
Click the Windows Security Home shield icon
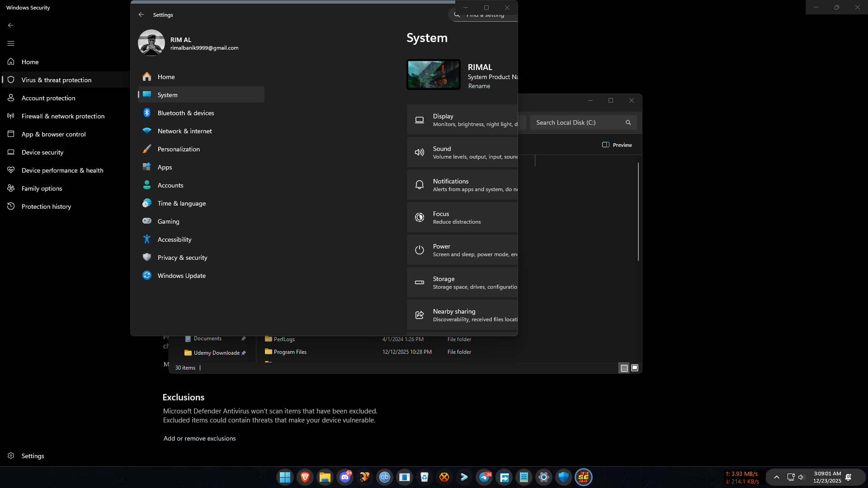[x=11, y=61]
